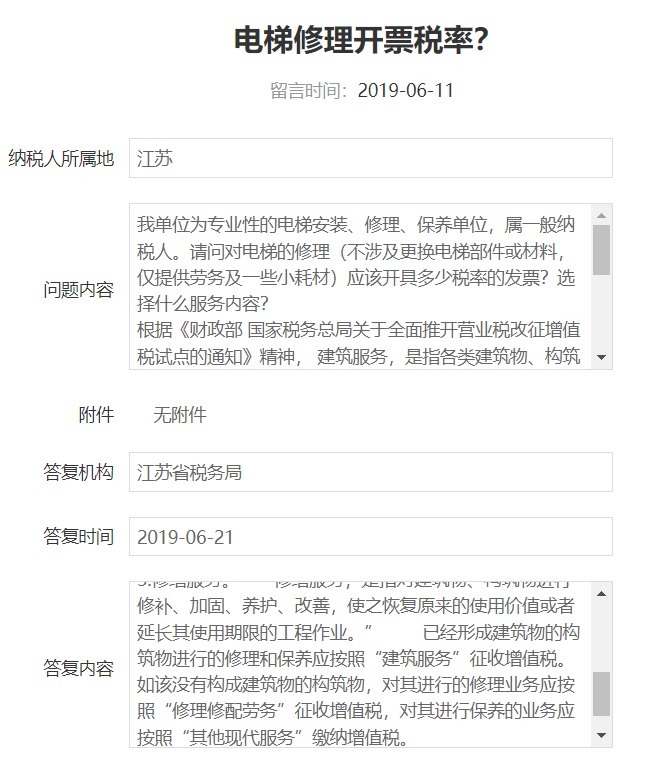Click the 纳税人所属地 field showing 江苏
Screen dimensions: 663x774
[370, 158]
